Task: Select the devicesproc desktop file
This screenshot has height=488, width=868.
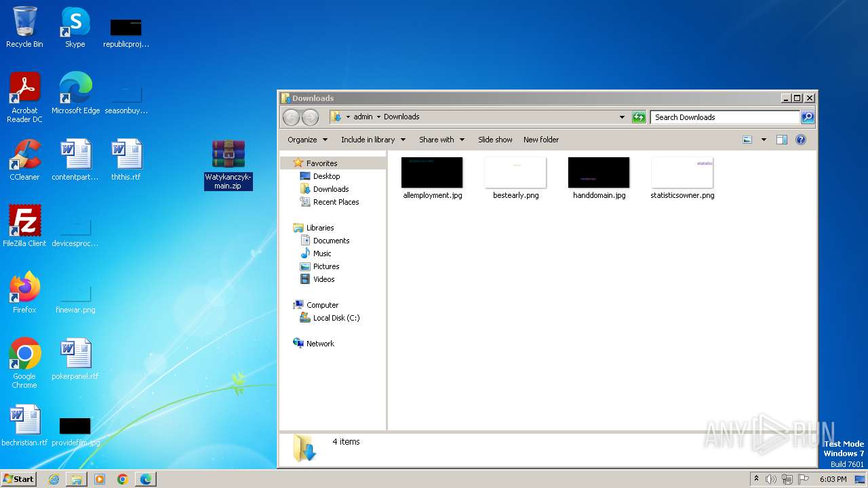Action: pos(75,232)
